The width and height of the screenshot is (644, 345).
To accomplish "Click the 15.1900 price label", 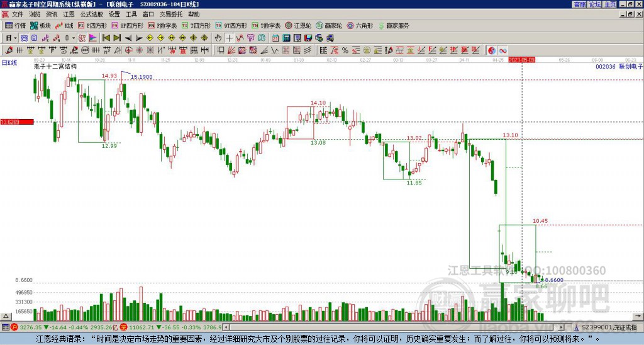I will 142,76.
